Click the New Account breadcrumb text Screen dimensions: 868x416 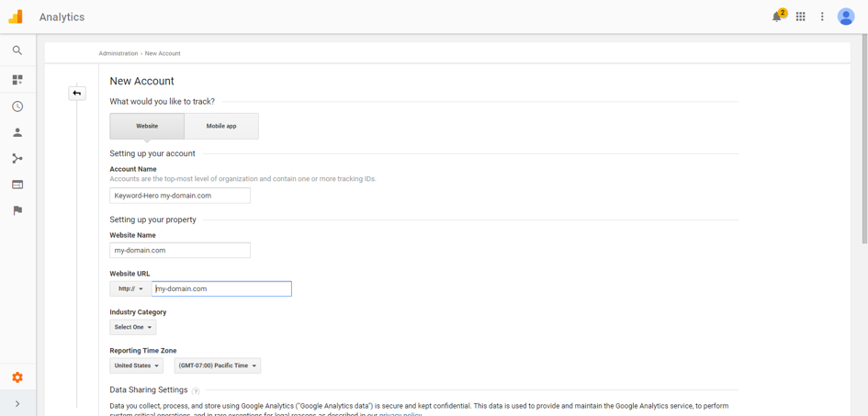click(x=163, y=53)
